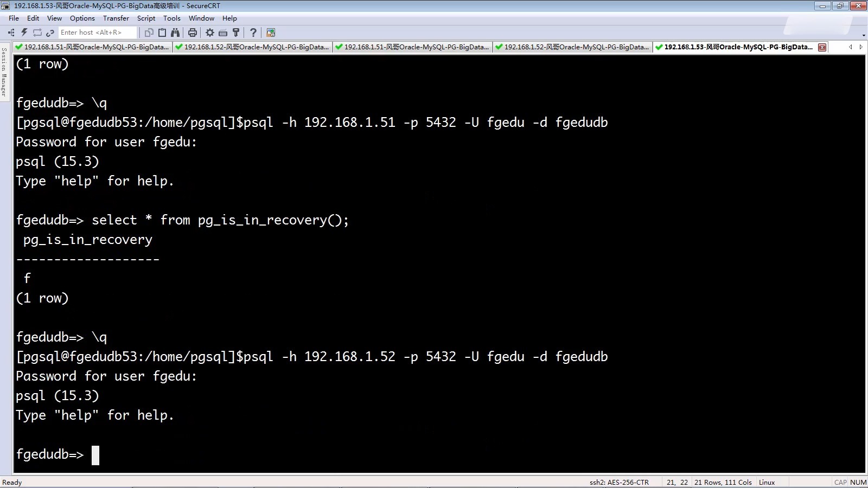Screen dimensions: 868x488
Task: Click the ssh2: AES-256-CTR status text
Action: tap(619, 482)
